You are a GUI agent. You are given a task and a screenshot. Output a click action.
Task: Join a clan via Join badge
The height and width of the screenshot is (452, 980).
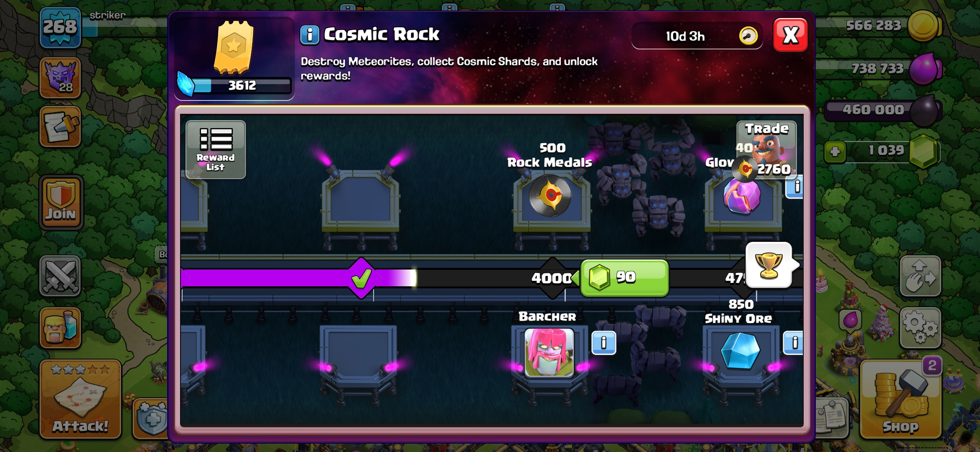(61, 202)
